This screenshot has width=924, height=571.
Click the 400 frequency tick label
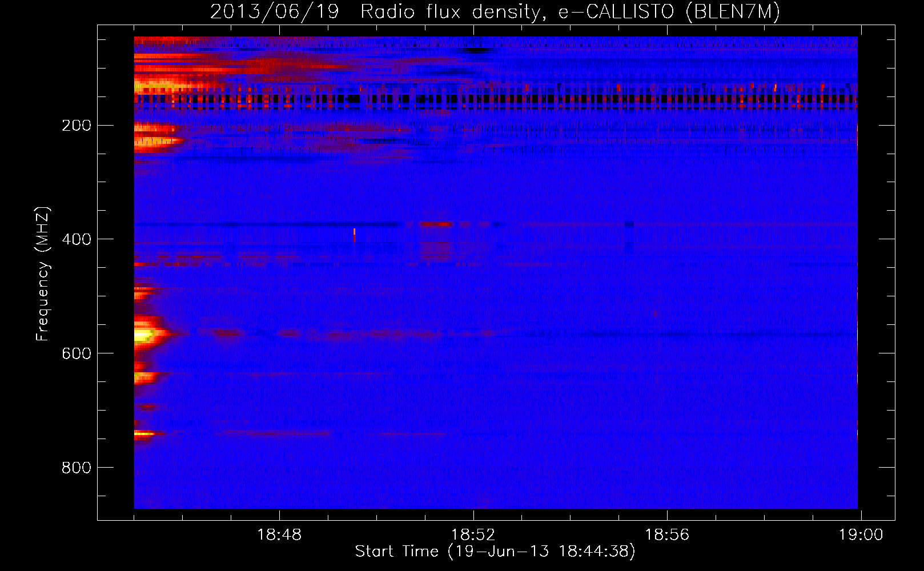(x=76, y=239)
